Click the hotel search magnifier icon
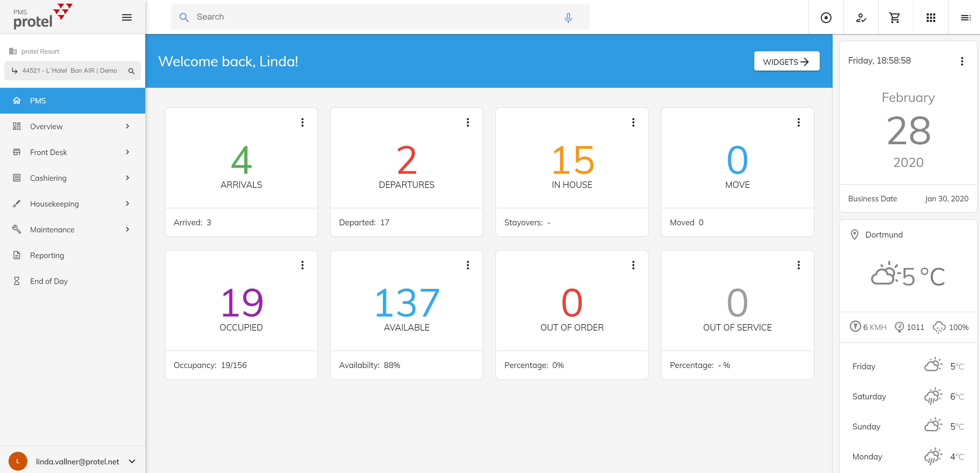The height and width of the screenshot is (473, 980). pos(132,71)
